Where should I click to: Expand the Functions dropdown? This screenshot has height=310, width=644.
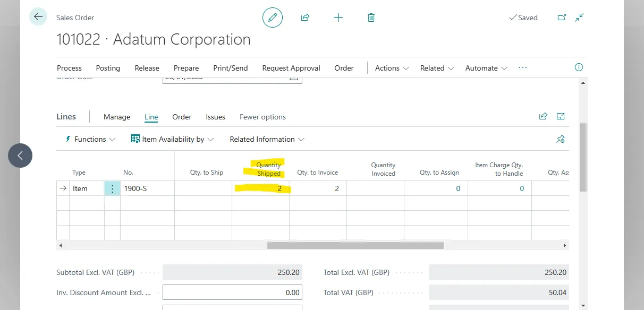(90, 139)
